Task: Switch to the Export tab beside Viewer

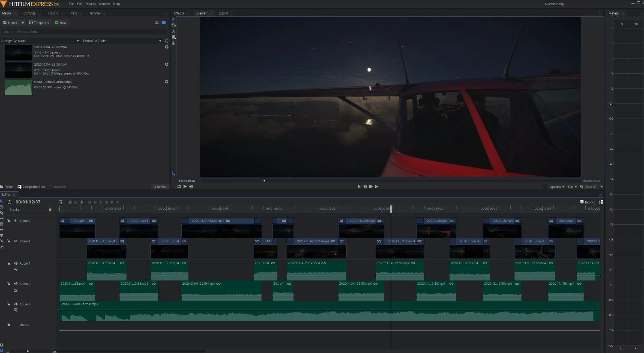Action: point(223,13)
